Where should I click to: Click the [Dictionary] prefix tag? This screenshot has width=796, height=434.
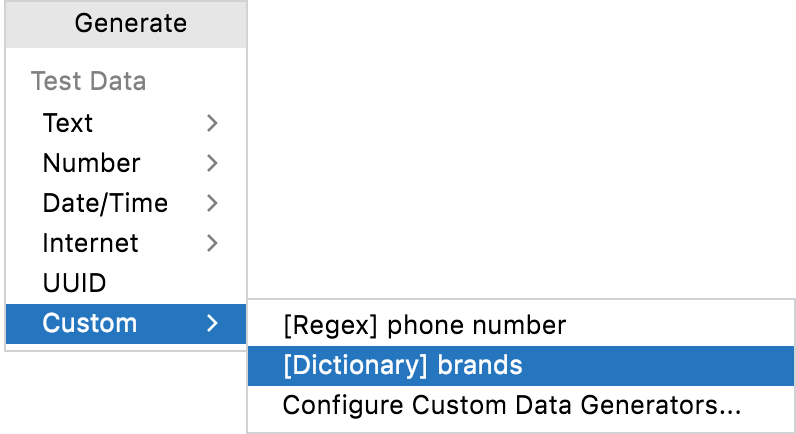coord(355,366)
